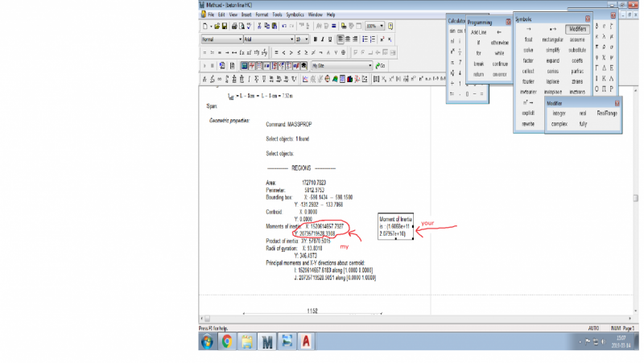This screenshot has width=644, height=363.
Task: Run spelling check
Action: click(249, 26)
